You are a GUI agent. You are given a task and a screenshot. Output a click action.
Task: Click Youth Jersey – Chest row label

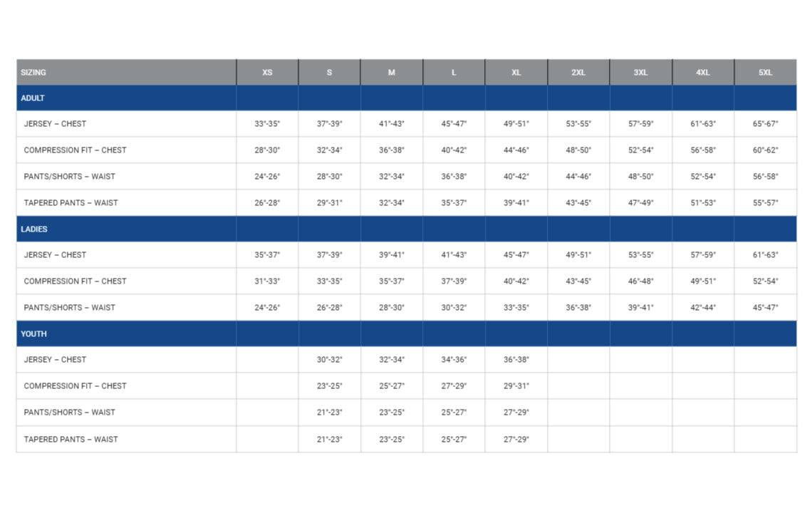point(55,360)
